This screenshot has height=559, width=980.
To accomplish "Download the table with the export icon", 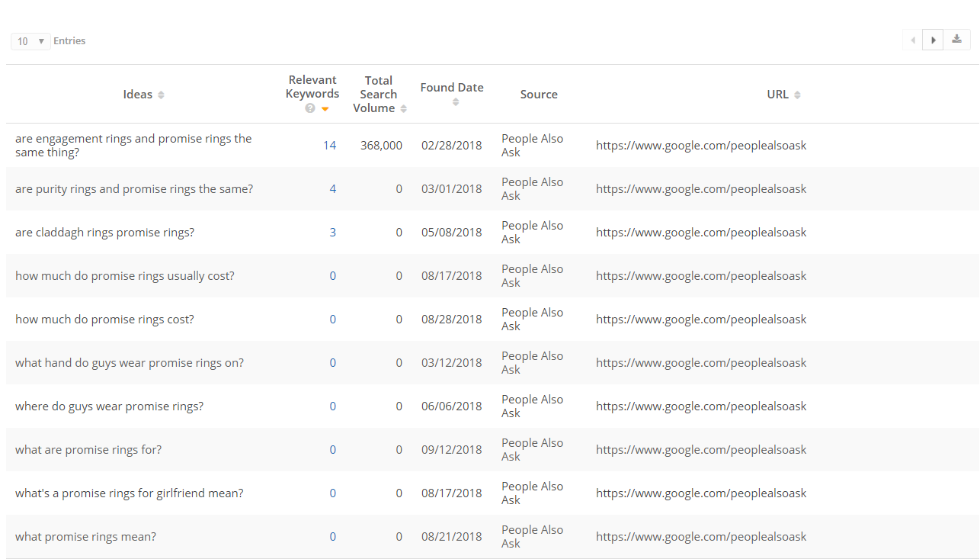I will point(957,40).
